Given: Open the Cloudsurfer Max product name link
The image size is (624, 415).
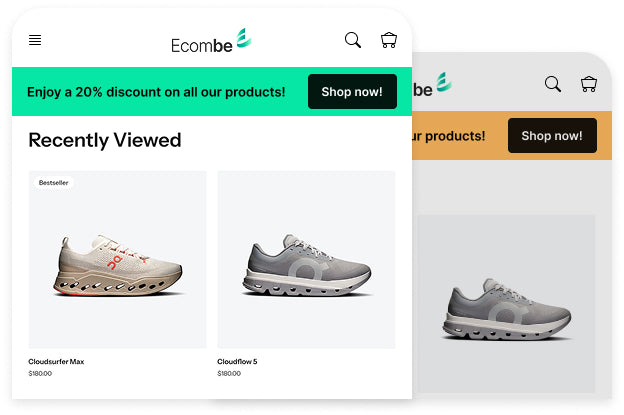Looking at the screenshot, I should click(56, 361).
